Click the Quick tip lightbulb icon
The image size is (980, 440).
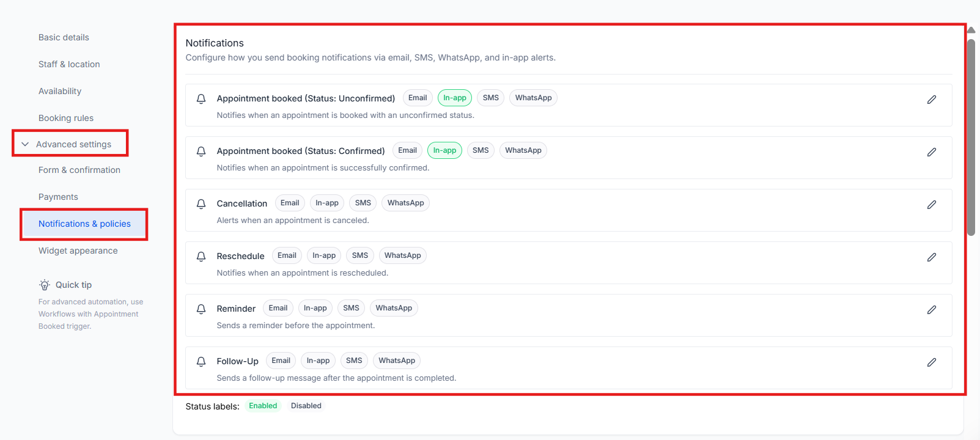point(45,285)
